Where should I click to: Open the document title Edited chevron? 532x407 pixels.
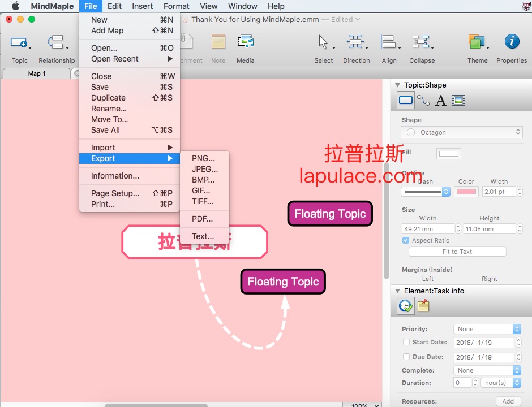click(358, 19)
